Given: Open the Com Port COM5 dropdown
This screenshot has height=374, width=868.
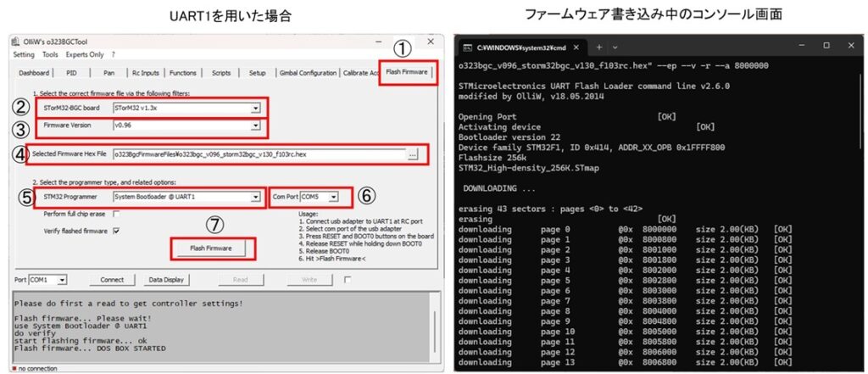Looking at the screenshot, I should pyautogui.click(x=334, y=198).
